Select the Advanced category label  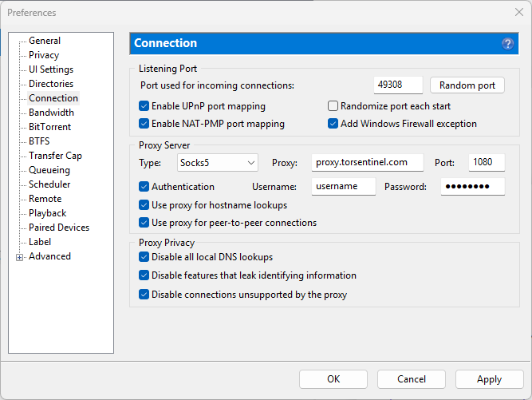pos(49,256)
